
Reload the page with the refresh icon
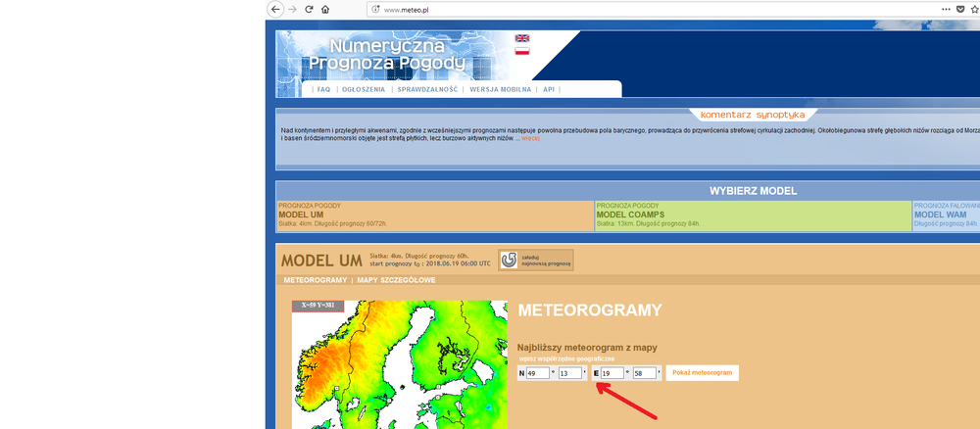point(309,10)
